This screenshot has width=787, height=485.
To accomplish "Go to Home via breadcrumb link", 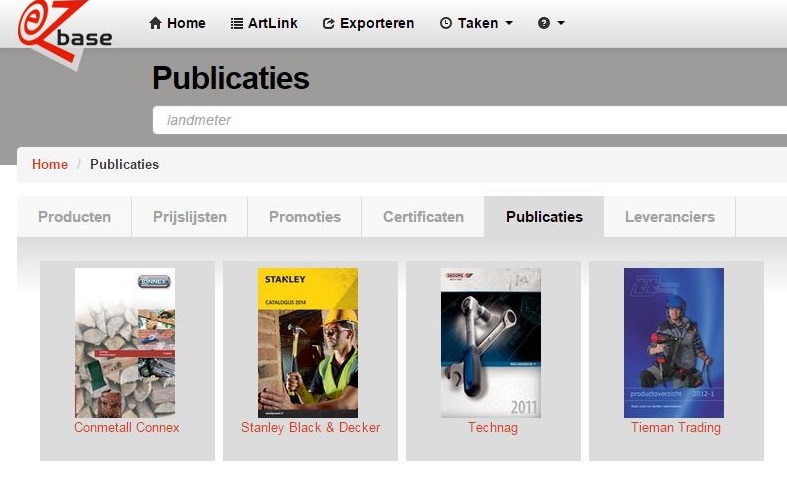I will 50,164.
